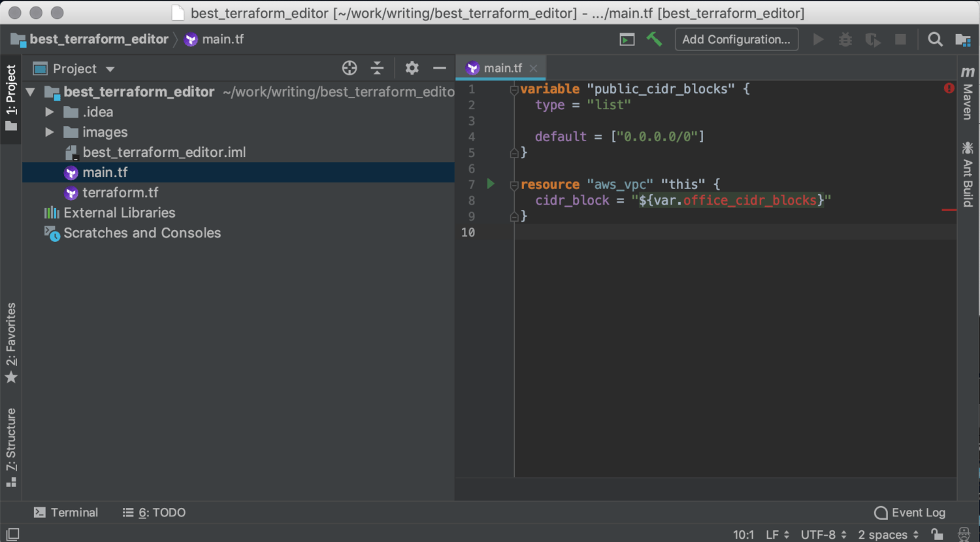Open the 2 spaces indent dropdown
The height and width of the screenshot is (542, 980).
888,534
